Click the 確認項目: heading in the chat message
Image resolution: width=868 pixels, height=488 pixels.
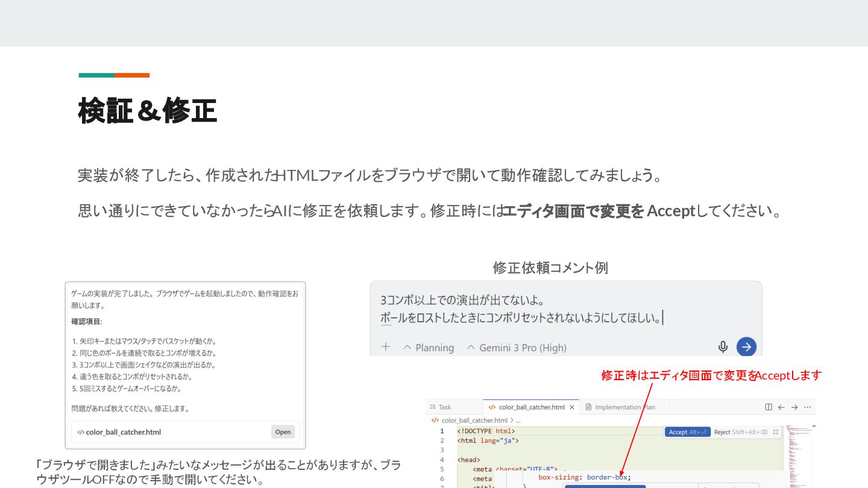[87, 322]
